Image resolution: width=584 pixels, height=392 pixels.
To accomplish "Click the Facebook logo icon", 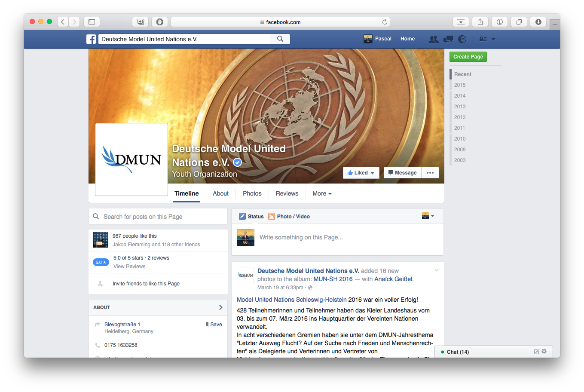I will tap(91, 39).
